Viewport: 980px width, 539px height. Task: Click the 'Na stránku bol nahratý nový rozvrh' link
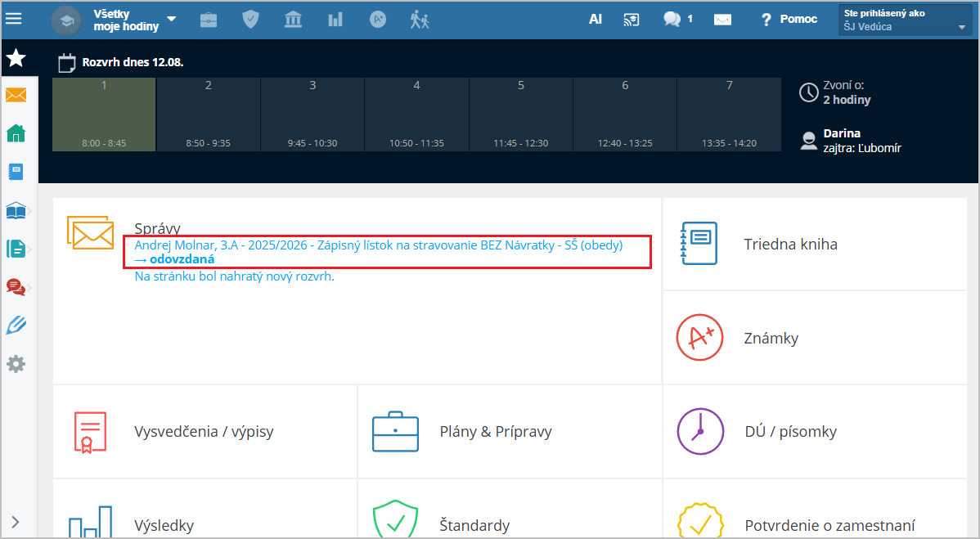pyautogui.click(x=234, y=276)
